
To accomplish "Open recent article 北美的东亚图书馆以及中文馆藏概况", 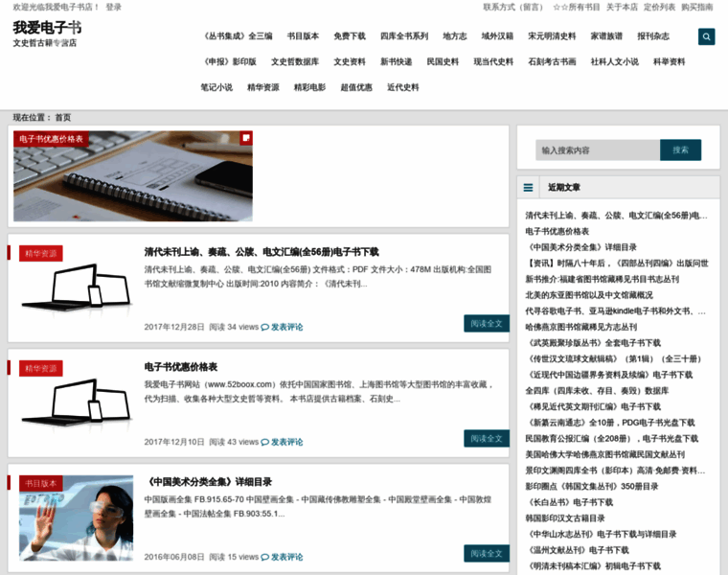I will point(588,295).
